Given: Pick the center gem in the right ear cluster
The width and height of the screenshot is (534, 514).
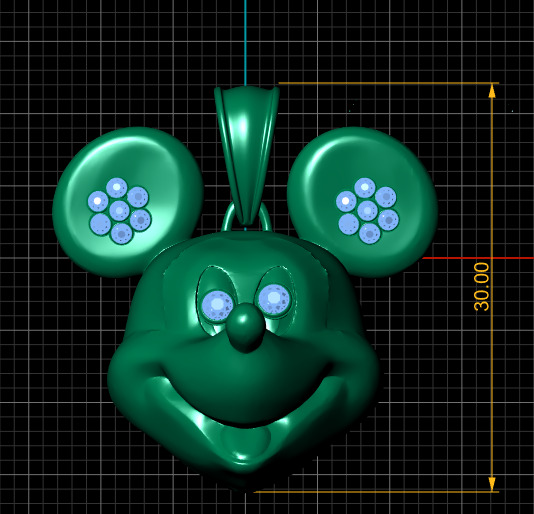Looking at the screenshot, I should 368,211.
